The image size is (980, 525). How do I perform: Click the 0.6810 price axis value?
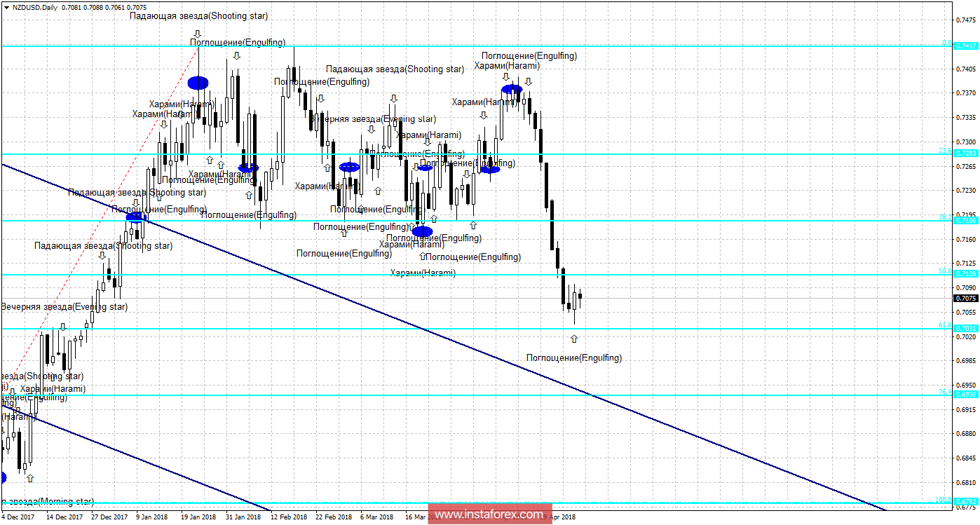pos(966,482)
